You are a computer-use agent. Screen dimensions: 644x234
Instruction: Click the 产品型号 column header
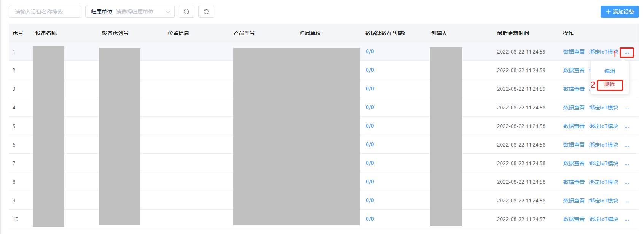(x=244, y=33)
